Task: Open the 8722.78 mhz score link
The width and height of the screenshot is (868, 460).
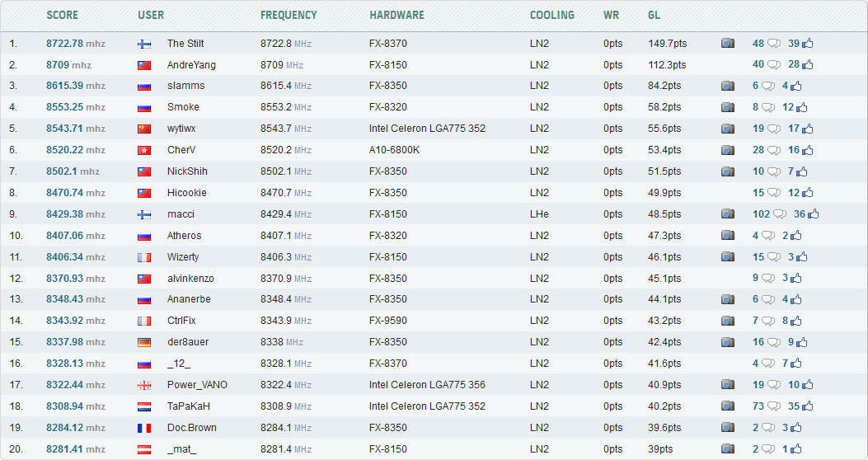Action: (75, 44)
